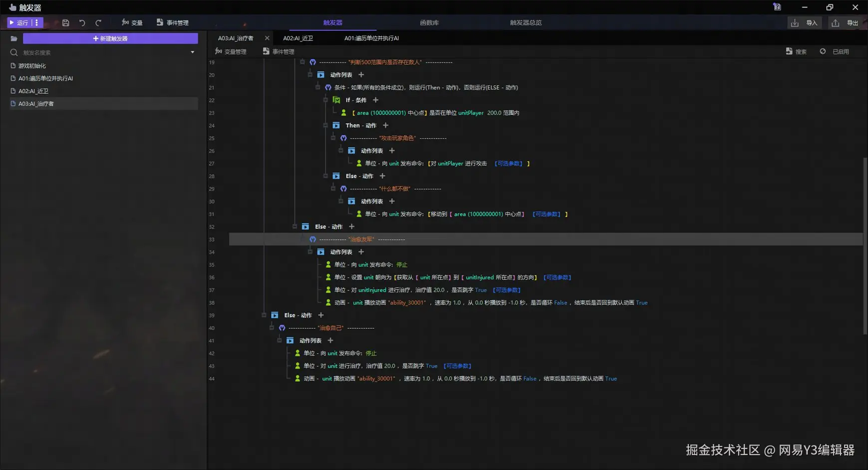Viewport: 868px width, 470px height.
Task: Collapse the Else - 动作 node on line 39
Action: pyautogui.click(x=264, y=315)
